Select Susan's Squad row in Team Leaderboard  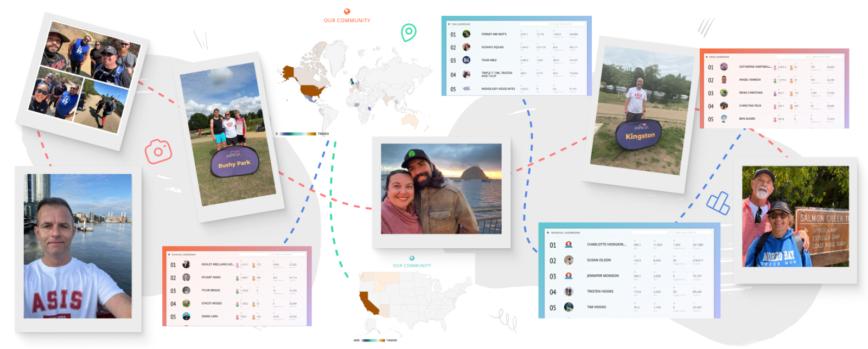point(493,47)
